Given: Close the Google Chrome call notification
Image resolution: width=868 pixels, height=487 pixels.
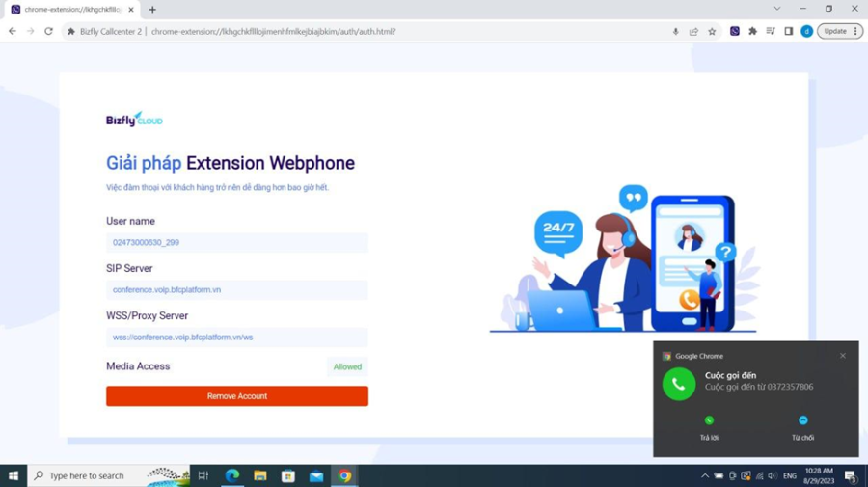Looking at the screenshot, I should [843, 356].
